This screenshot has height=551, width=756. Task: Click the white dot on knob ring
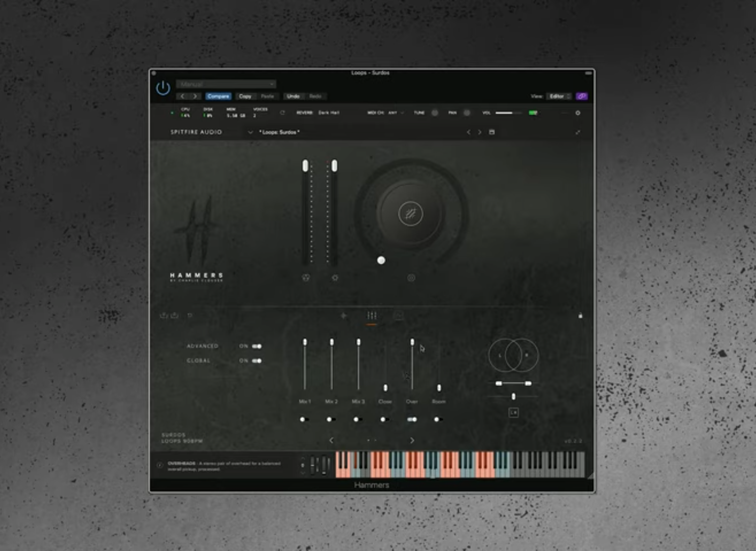click(x=381, y=260)
